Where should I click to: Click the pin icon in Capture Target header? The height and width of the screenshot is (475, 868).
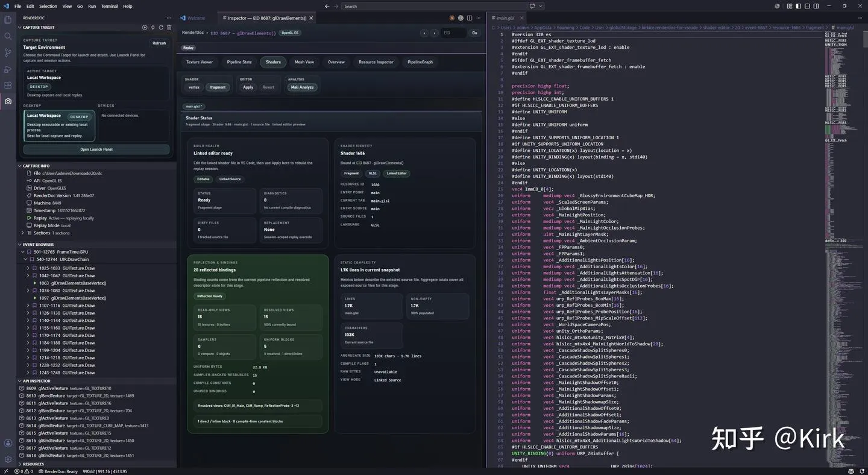[153, 27]
